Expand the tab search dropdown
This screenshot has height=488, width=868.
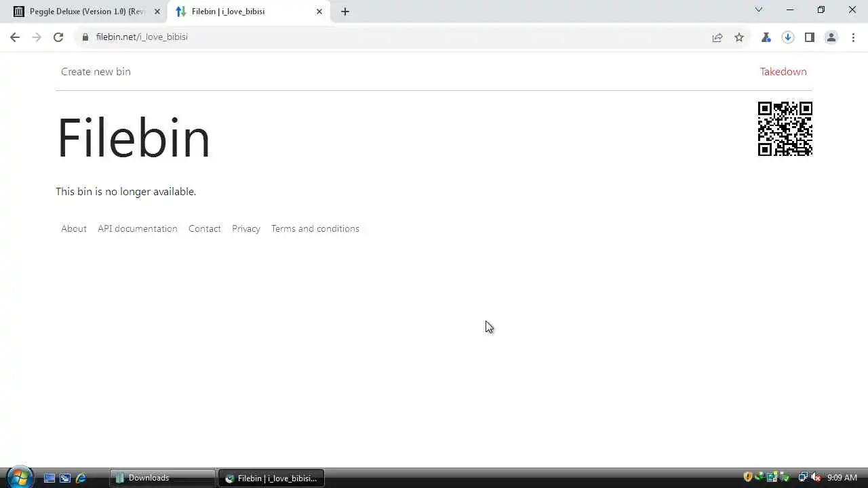click(x=759, y=9)
